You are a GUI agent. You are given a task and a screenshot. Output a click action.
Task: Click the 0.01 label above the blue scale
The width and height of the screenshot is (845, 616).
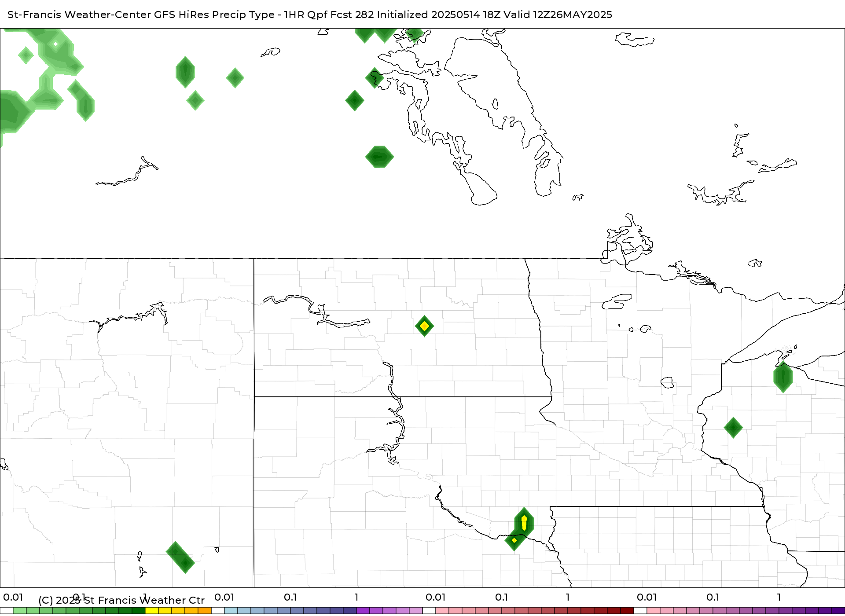[x=224, y=597]
